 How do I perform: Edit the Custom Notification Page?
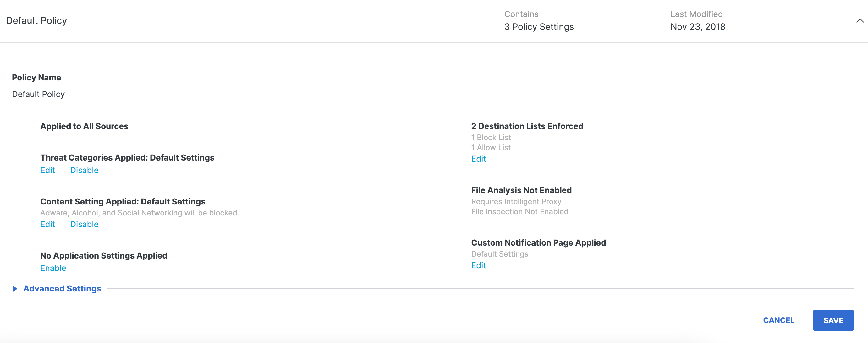click(478, 265)
